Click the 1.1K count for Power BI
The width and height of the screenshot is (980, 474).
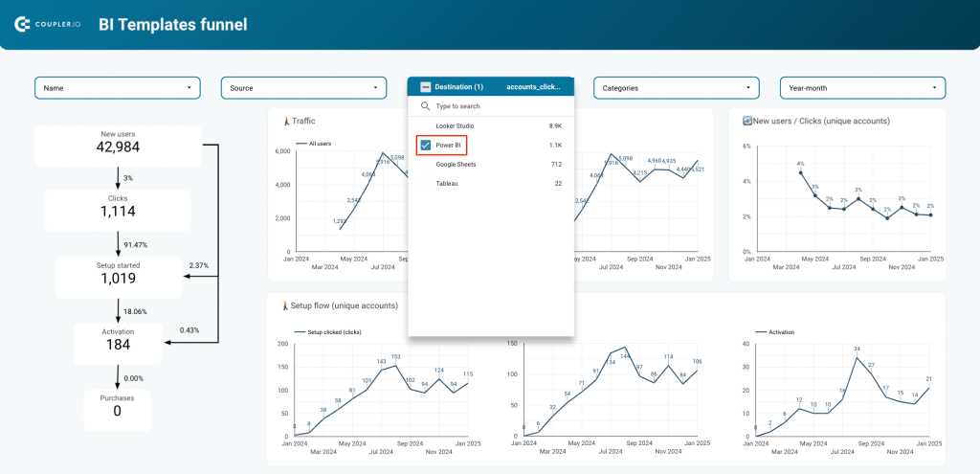555,146
